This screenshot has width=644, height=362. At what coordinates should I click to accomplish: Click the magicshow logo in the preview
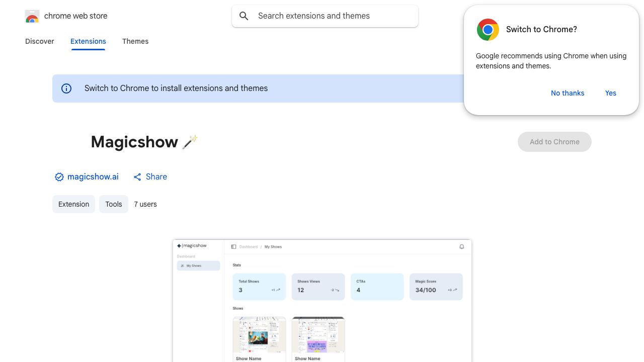pos(192,246)
